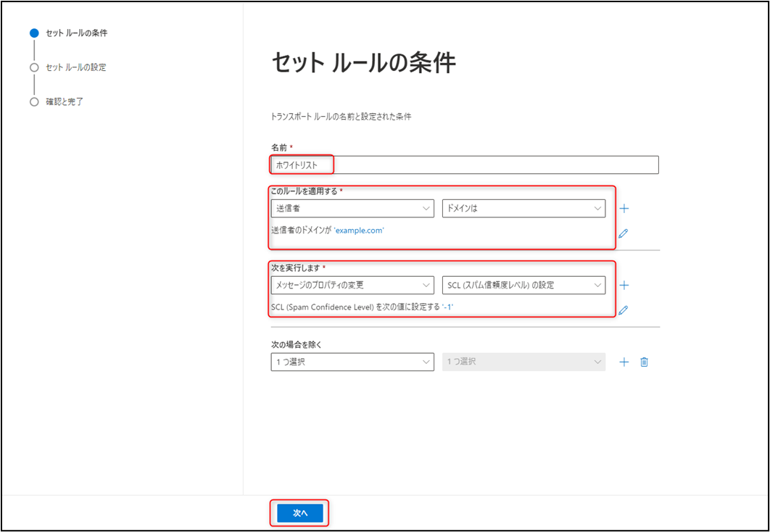The width and height of the screenshot is (770, 532).
Task: Click the plus icon beside 次を実行します
Action: (x=624, y=285)
